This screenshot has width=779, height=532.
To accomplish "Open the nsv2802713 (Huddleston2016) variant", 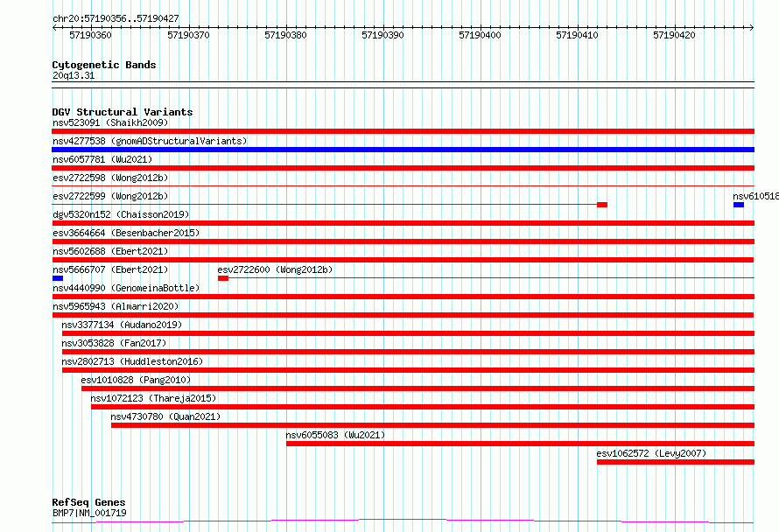I will pos(408,370).
